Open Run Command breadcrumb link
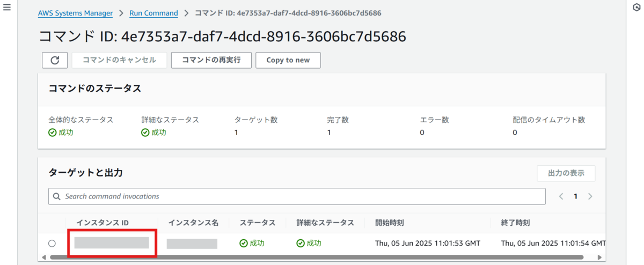Image resolution: width=644 pixels, height=265 pixels. coord(153,13)
